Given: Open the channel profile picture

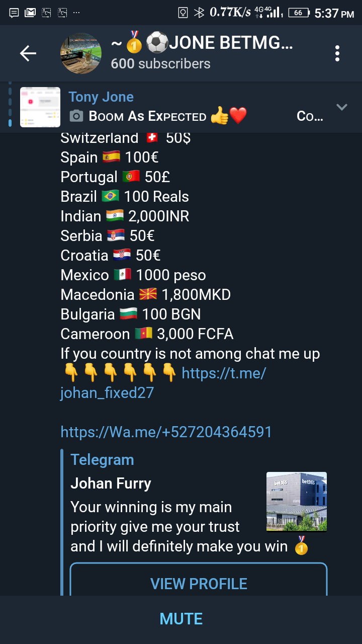Looking at the screenshot, I should tap(81, 53).
